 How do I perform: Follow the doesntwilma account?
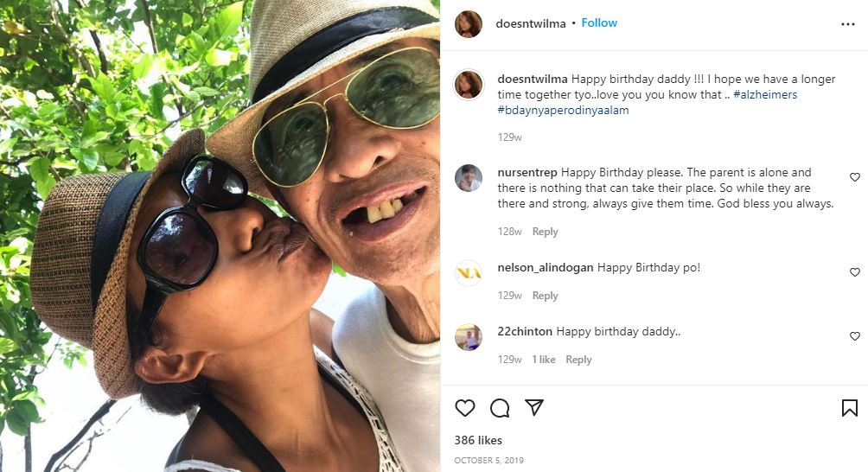(x=599, y=22)
